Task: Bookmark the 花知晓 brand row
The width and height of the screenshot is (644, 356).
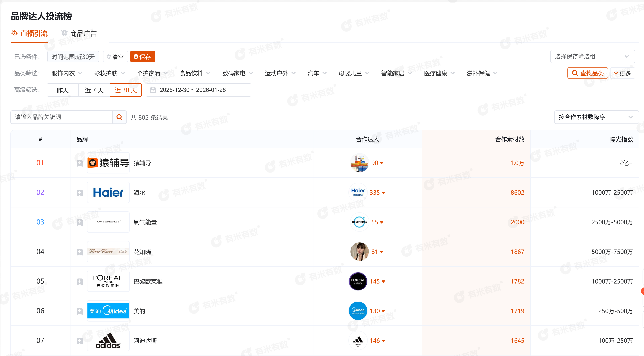Action: click(80, 252)
